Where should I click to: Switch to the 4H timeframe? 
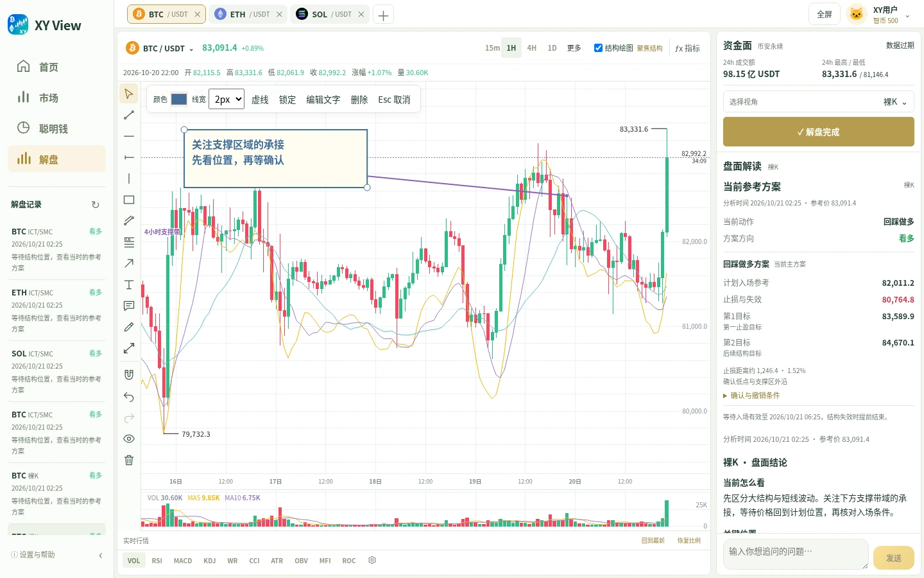tap(531, 48)
